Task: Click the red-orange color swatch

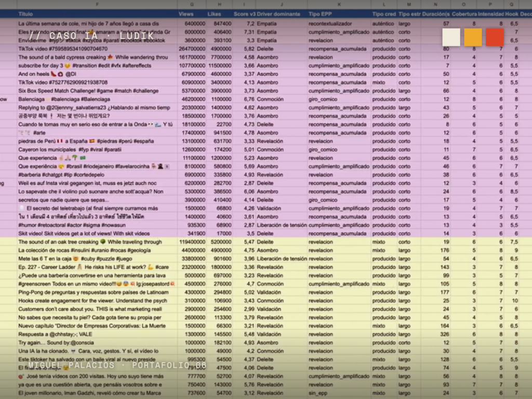Action: [x=495, y=37]
